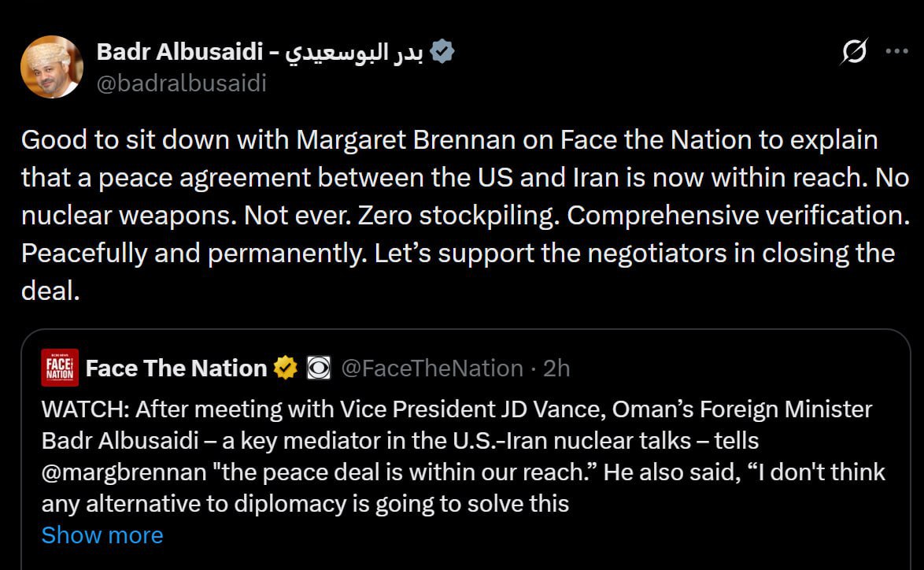Click the word "deal." ending the main post
924x570 pixels.
[50, 291]
